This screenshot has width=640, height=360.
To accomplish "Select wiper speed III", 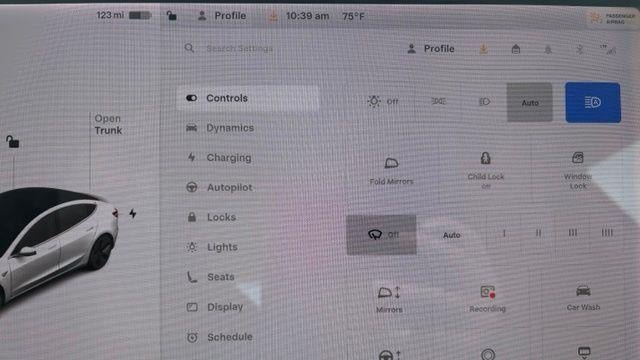I will click(573, 233).
